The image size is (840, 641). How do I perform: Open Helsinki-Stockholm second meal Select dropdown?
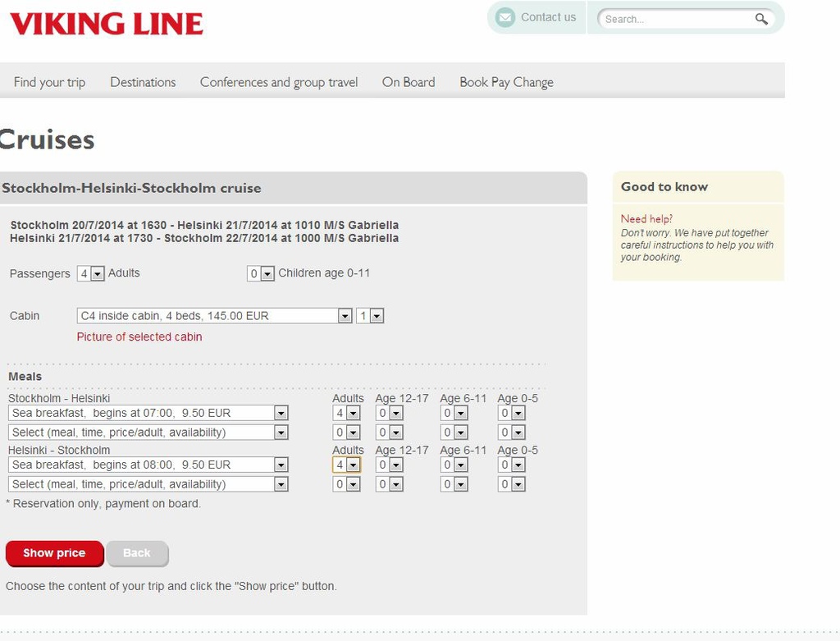coord(148,484)
